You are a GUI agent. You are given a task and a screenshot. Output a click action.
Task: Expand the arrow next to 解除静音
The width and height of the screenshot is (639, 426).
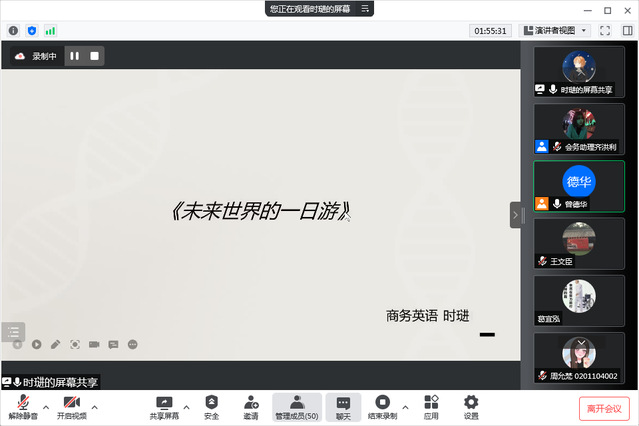[x=45, y=407]
